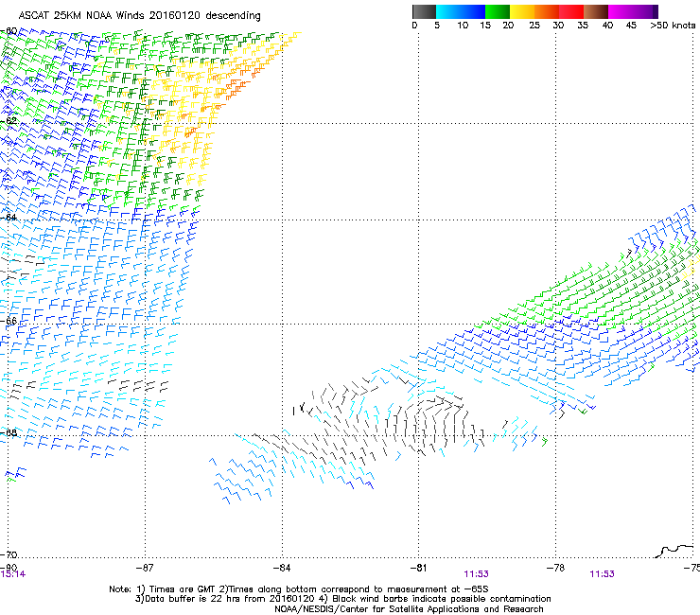Click the gray 0-5 knots legend swatch
700x615 pixels.
(424, 11)
